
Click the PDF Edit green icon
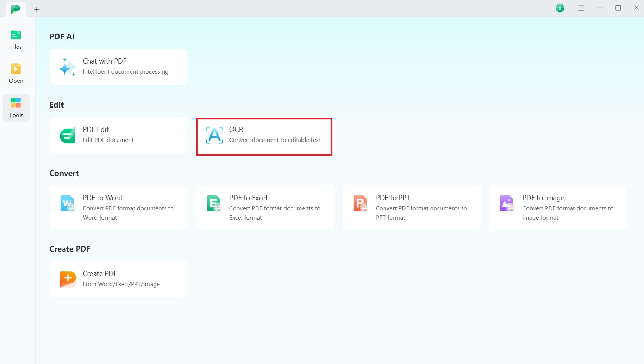pyautogui.click(x=68, y=135)
